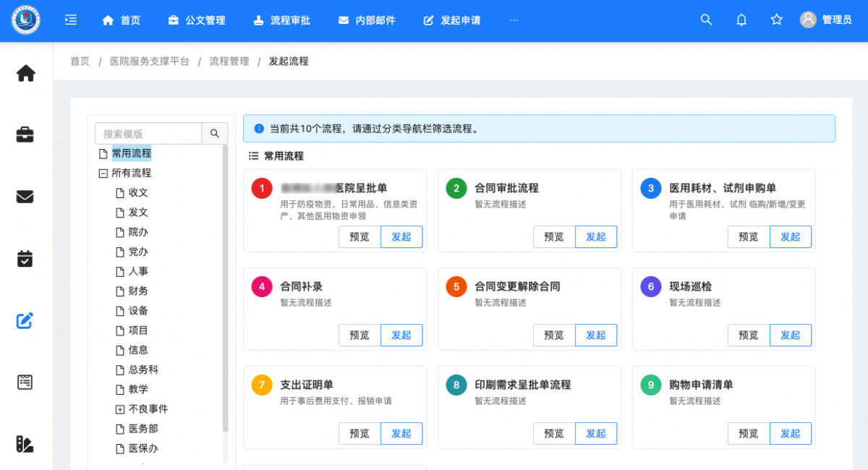Viewport: 868px width, 470px height.
Task: Preview the 医院呈批单 flow
Action: pyautogui.click(x=359, y=236)
